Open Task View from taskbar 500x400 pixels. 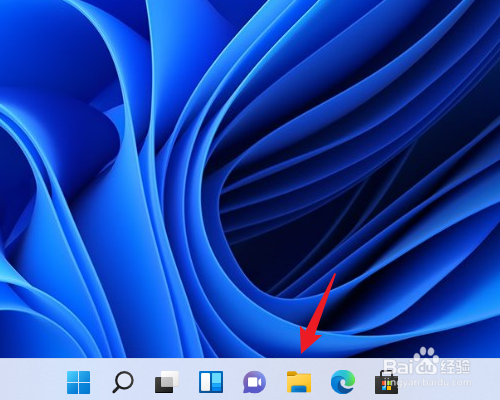[x=167, y=382]
